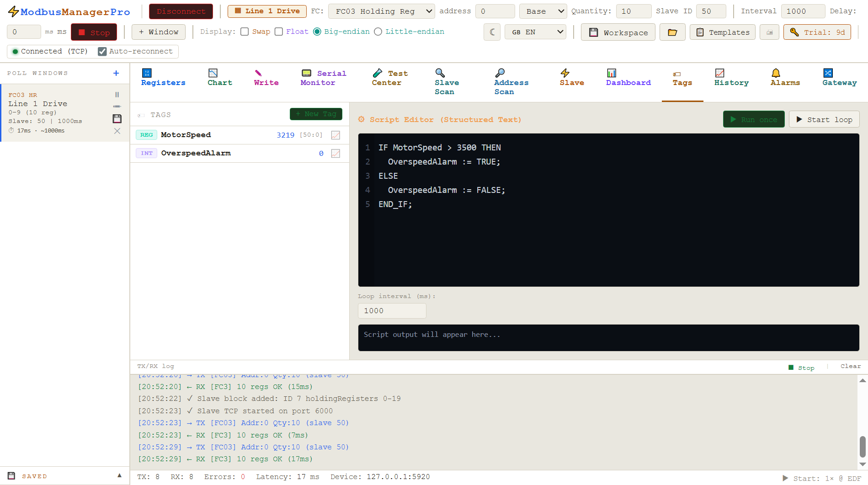Screen dimensions: 868x485
Task: Click the + New Tag button
Action: tap(316, 114)
